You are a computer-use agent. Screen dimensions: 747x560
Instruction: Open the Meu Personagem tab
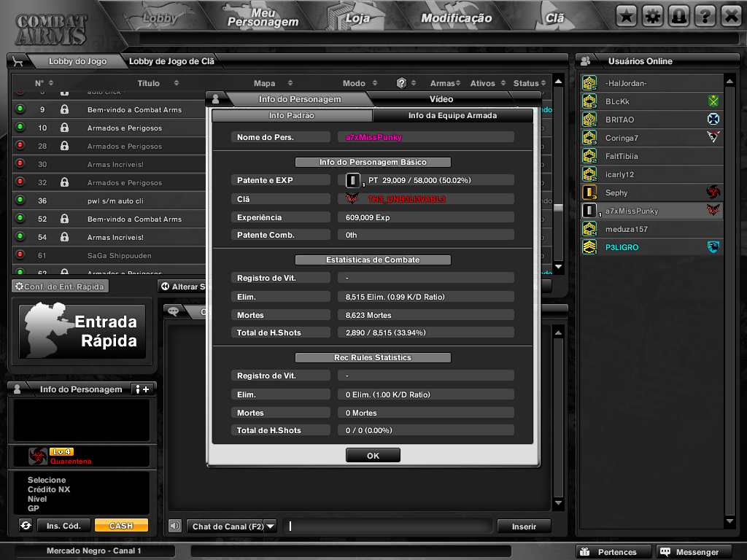(263, 17)
